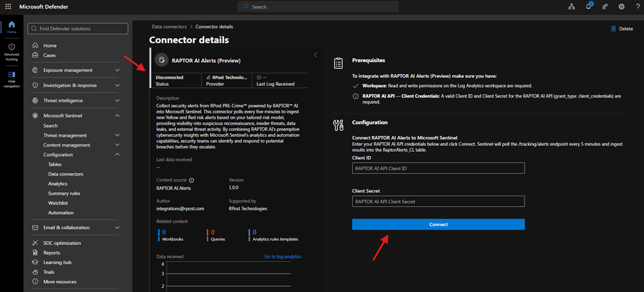Open the notifications bell

coord(589,6)
